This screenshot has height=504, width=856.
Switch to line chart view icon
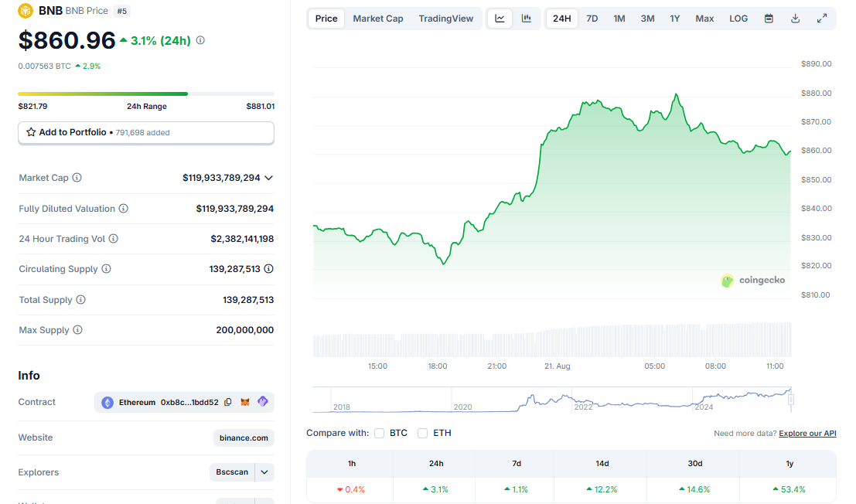point(500,19)
